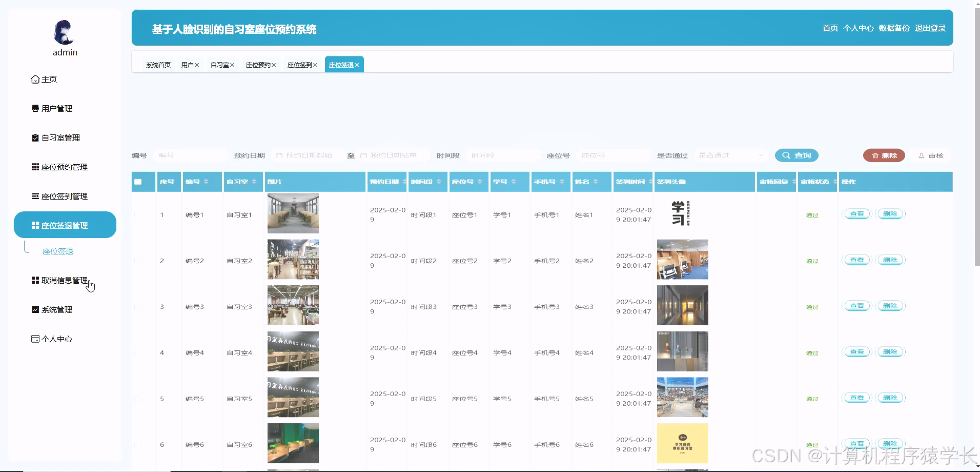Image resolution: width=980 pixels, height=472 pixels.
Task: Sort by 手机号 column sort arrows
Action: 562,182
